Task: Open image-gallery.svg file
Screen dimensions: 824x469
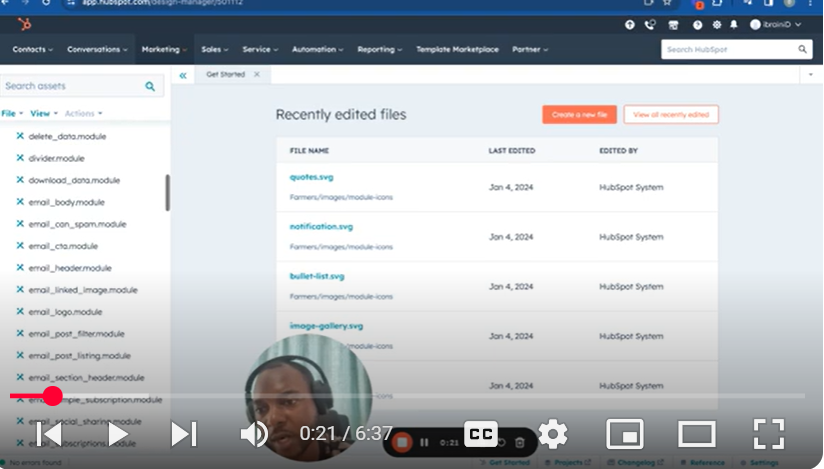Action: point(326,326)
